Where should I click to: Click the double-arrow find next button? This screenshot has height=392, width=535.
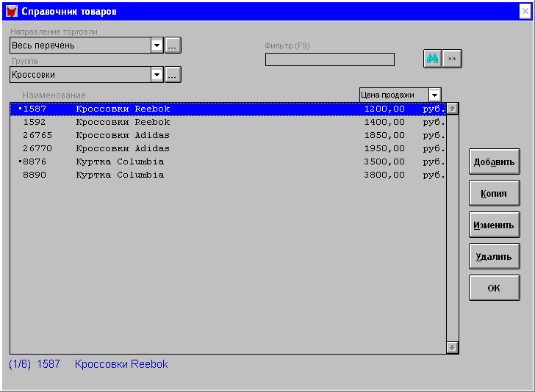click(x=452, y=59)
